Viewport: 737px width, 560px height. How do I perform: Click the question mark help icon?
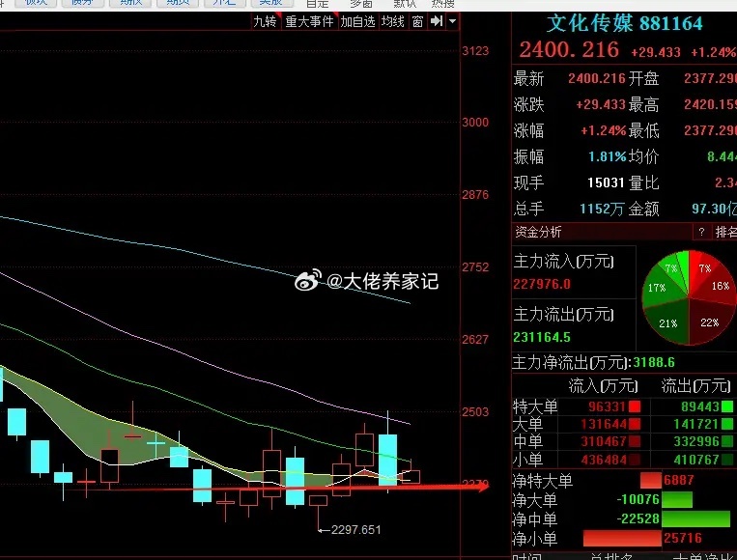click(x=701, y=232)
